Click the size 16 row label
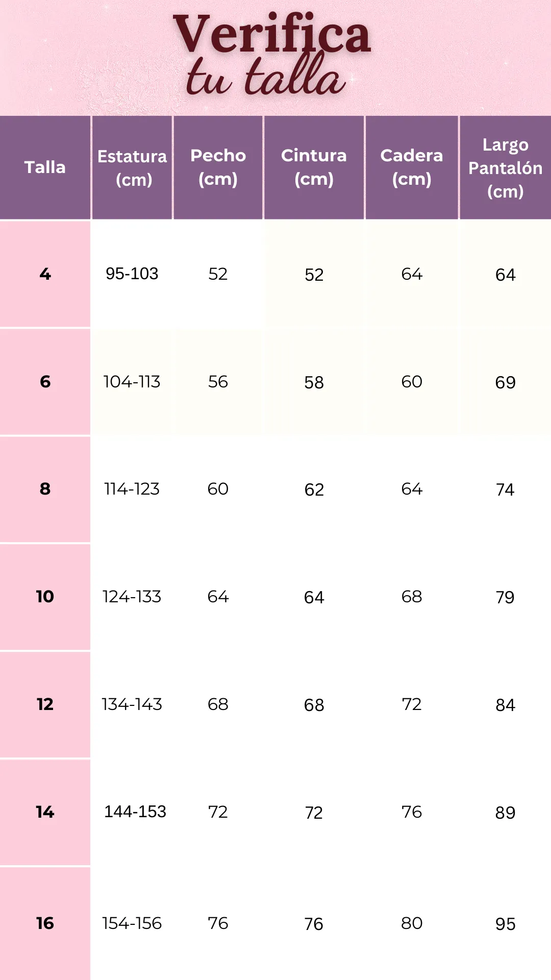551x980 pixels. click(x=45, y=923)
